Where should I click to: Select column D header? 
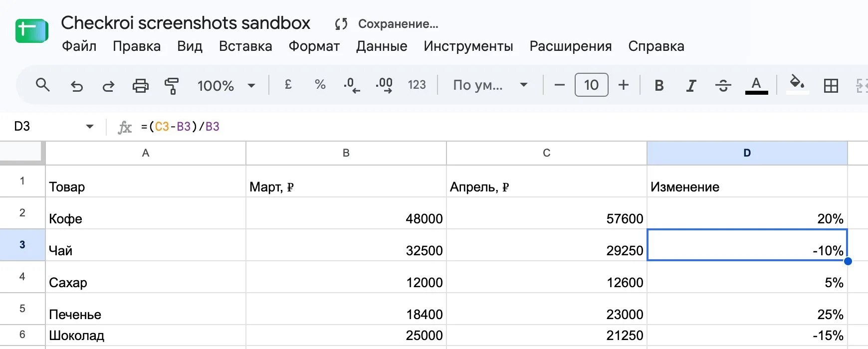(x=747, y=153)
